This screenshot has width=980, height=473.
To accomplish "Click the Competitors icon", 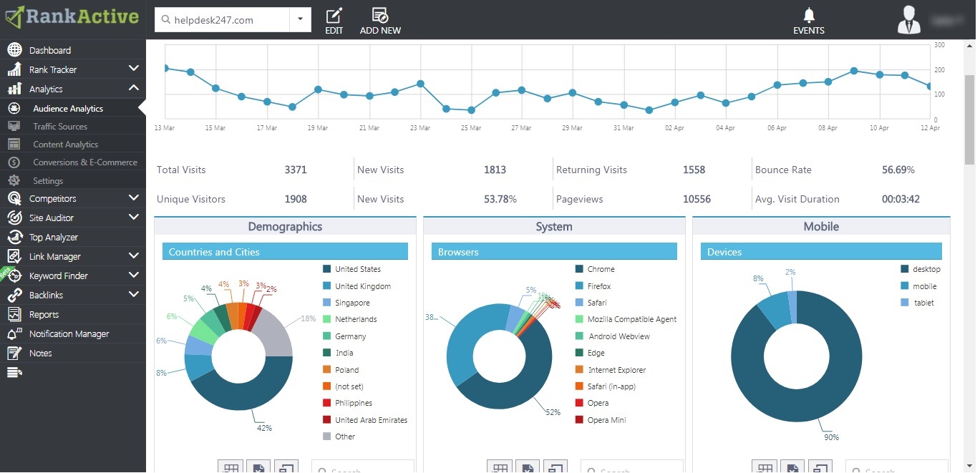I will tap(14, 198).
